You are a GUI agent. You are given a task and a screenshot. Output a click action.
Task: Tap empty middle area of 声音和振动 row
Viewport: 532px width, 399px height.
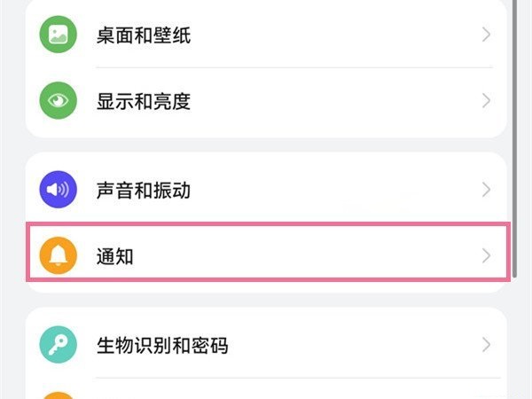[x=337, y=190]
